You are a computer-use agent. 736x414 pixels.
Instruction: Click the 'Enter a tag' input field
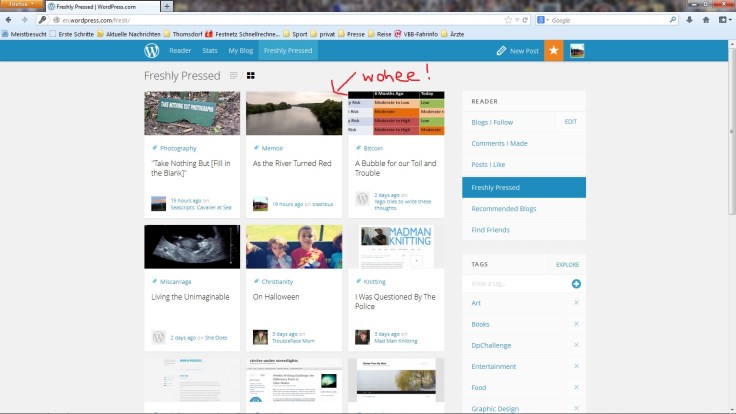515,284
